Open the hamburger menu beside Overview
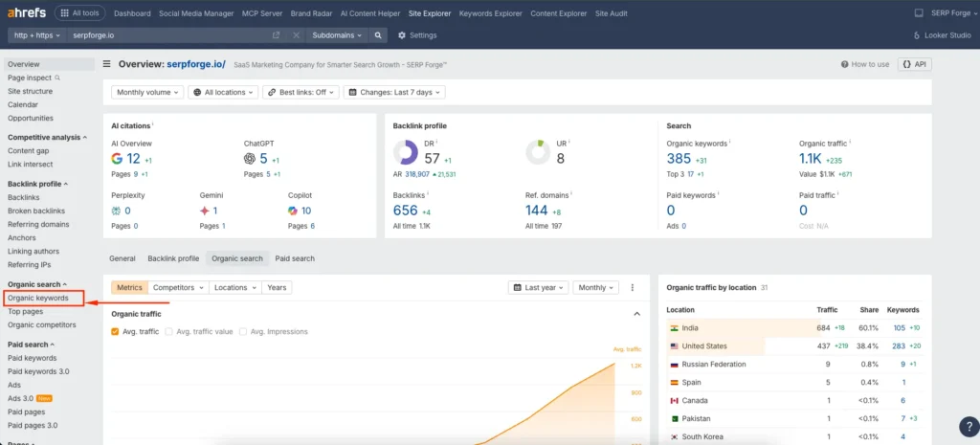 (108, 64)
